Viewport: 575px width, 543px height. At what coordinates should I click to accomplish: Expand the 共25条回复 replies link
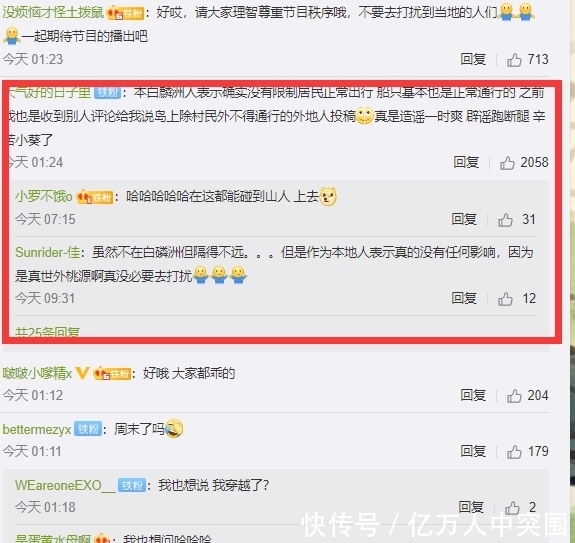point(47,332)
